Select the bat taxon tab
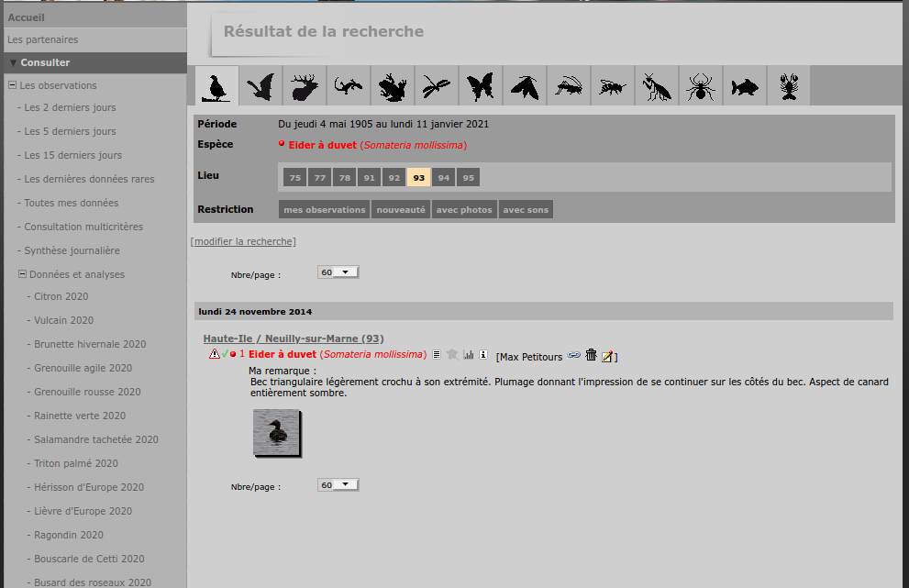This screenshot has height=588, width=909. (x=261, y=86)
